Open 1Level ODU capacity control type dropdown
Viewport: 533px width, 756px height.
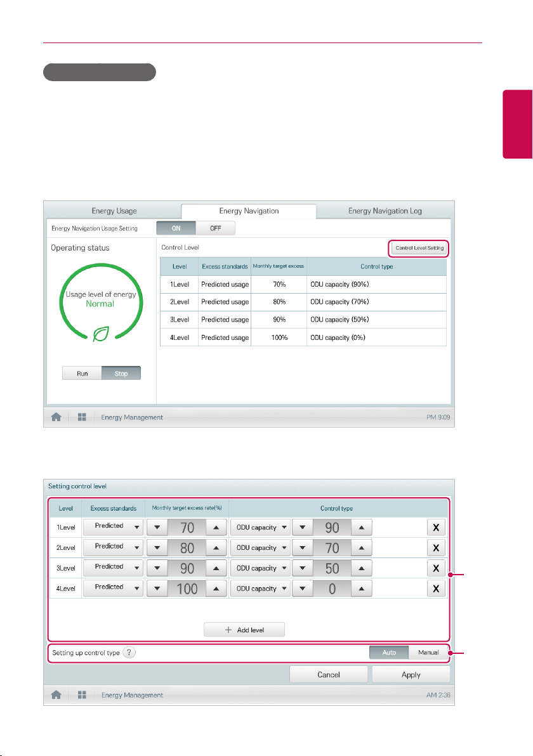pyautogui.click(x=260, y=528)
